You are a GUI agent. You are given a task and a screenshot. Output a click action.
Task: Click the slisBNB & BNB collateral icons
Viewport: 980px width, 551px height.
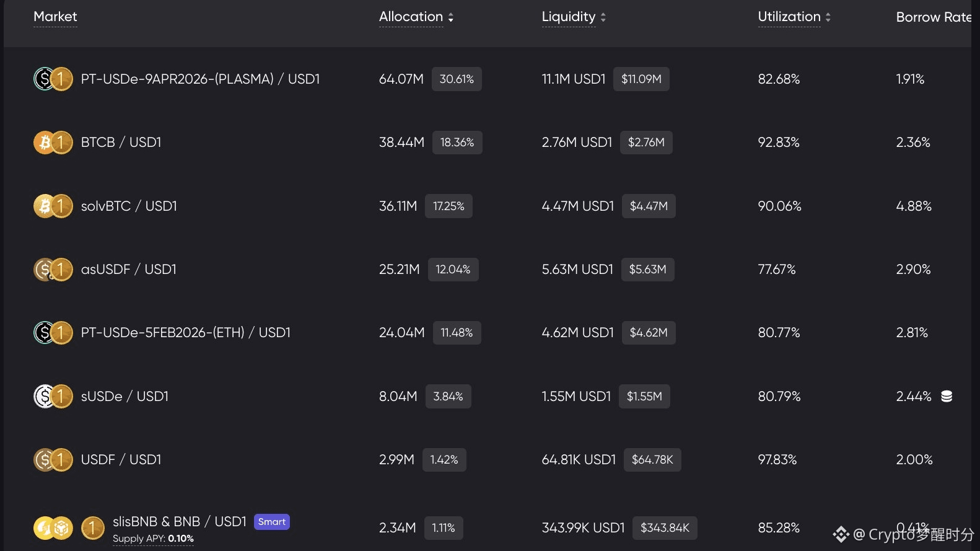[x=53, y=528]
